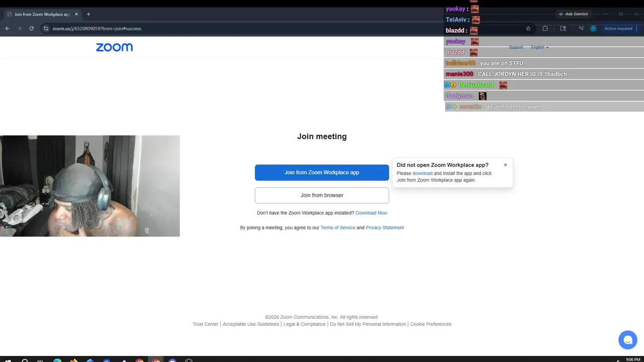Click Join from Zoom Workplace app button
This screenshot has width=644, height=362.
322,172
